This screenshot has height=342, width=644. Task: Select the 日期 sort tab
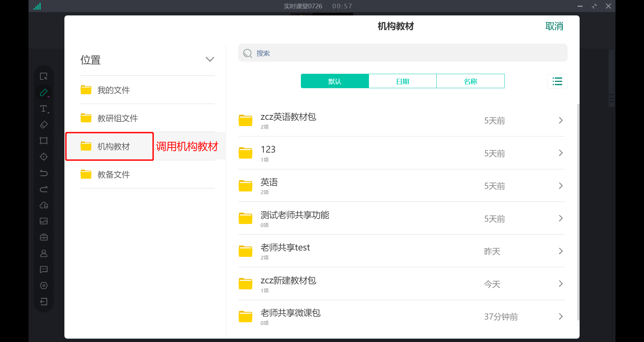coord(402,81)
